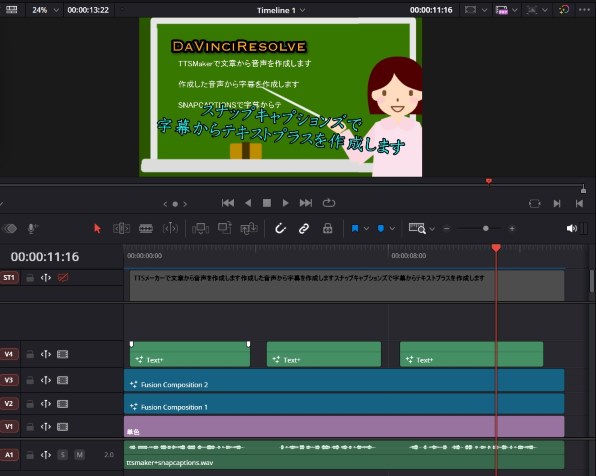Viewport: 596px width, 476px height.
Task: Open the Timeline 1 name dropdown
Action: click(x=281, y=10)
